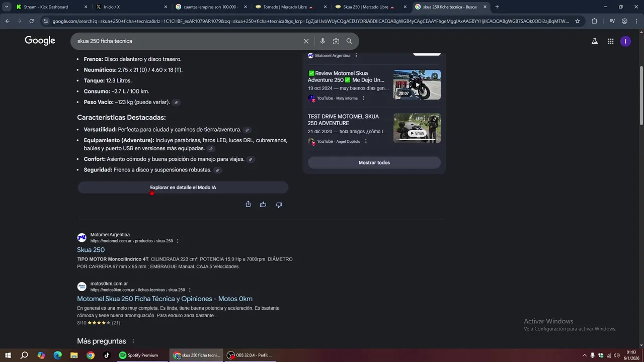Open media control icon in Chrome toolbar
The height and width of the screenshot is (362, 644).
[x=612, y=21]
